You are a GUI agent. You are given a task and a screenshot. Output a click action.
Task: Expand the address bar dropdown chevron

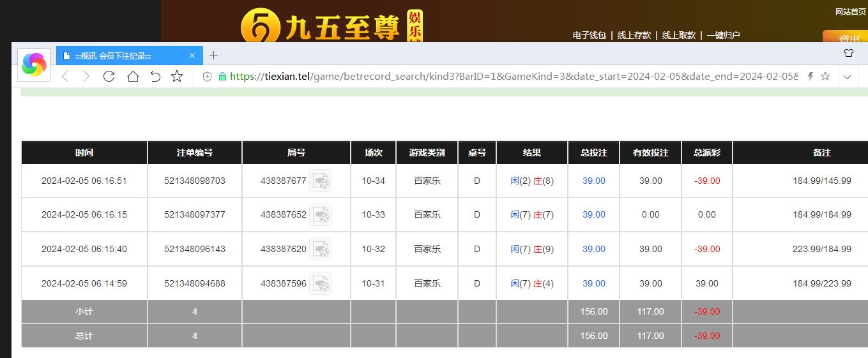click(848, 77)
